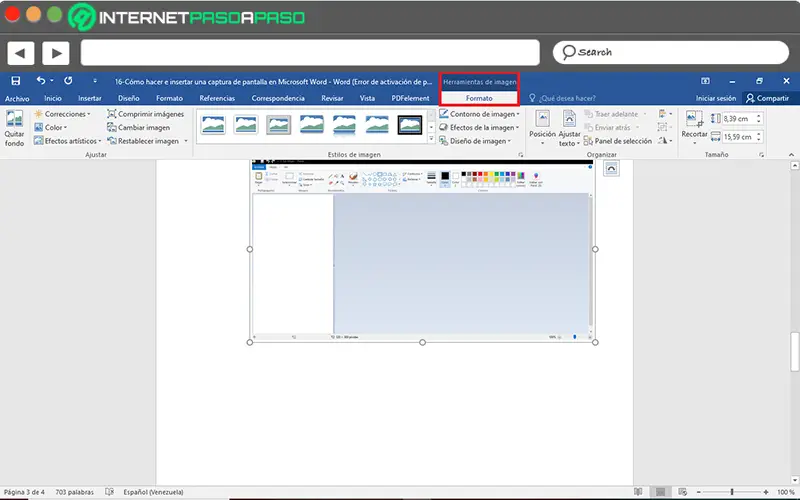The height and width of the screenshot is (500, 800).
Task: Click Cambiar imagen
Action: pyautogui.click(x=138, y=128)
